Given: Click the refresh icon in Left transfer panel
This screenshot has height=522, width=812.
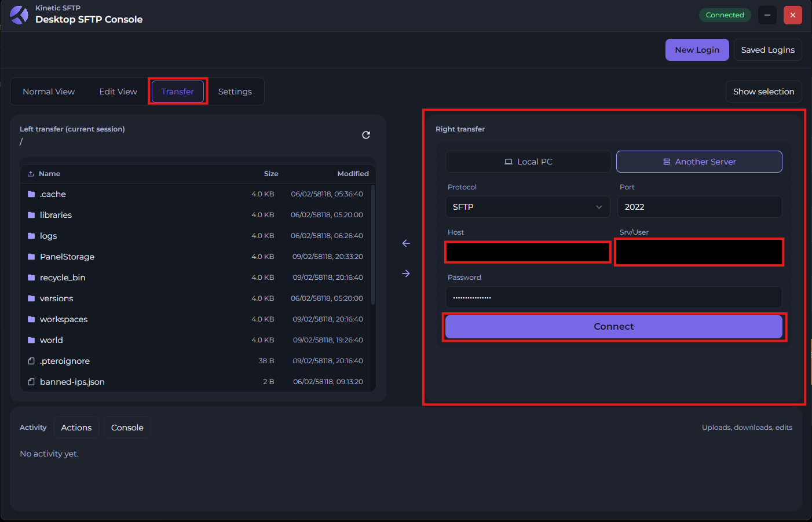Looking at the screenshot, I should (x=366, y=135).
